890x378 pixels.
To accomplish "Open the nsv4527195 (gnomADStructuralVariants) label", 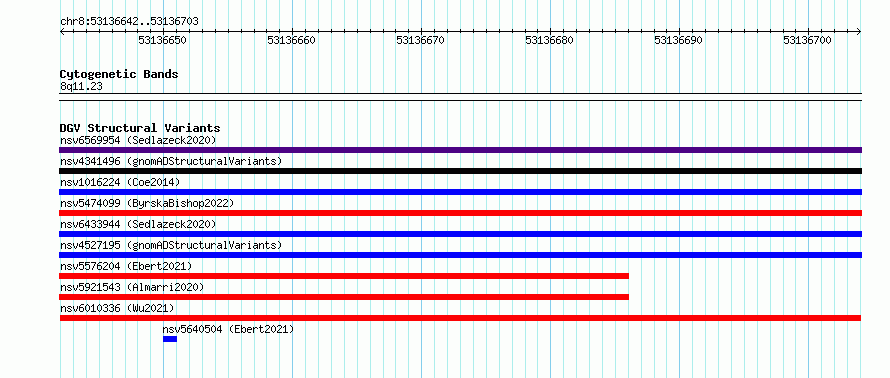I will 171,245.
